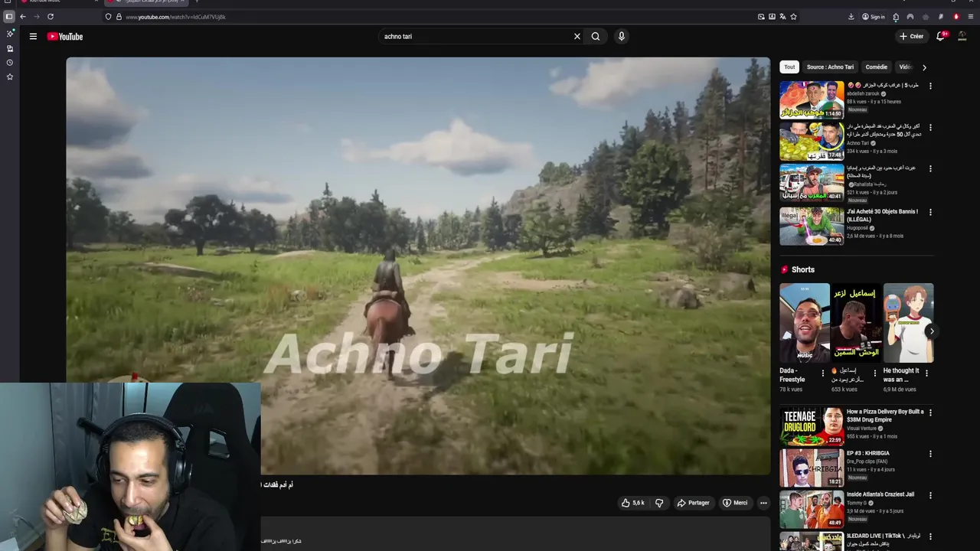Open 'How a Pizza Delivery Boy Built a $38M' title
Viewport: 980px width, 551px height.
885,416
